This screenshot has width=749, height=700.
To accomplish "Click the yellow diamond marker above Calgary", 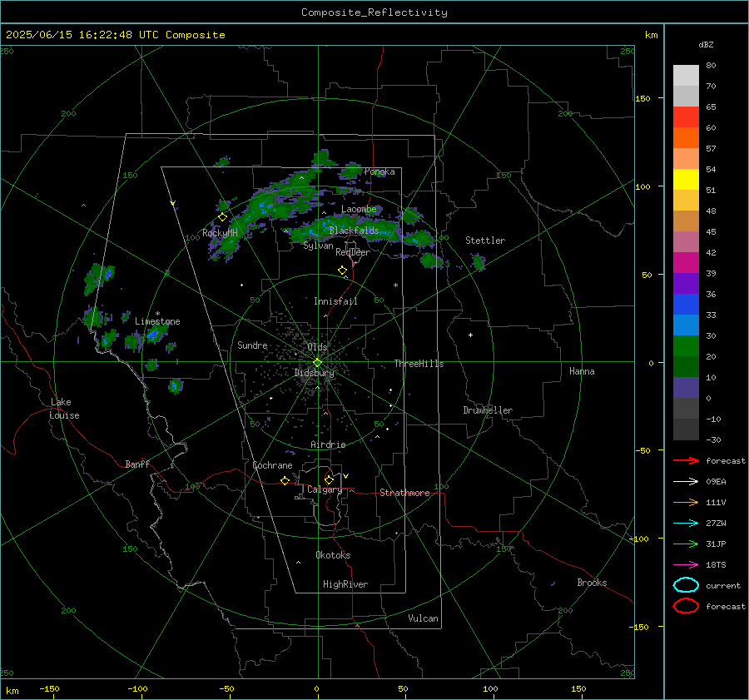I will [329, 479].
